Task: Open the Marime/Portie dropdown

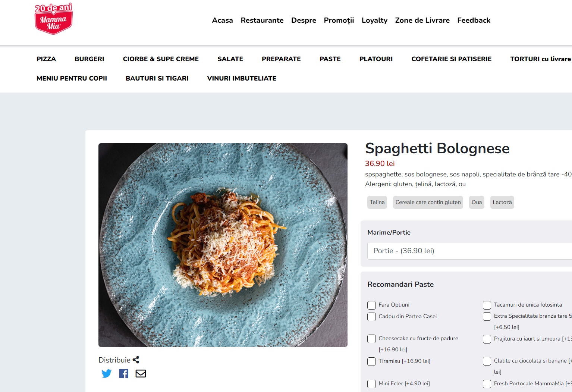Action: point(470,251)
